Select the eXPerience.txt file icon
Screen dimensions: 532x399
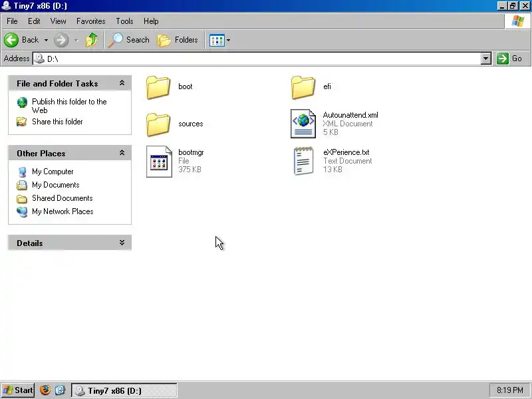click(303, 161)
